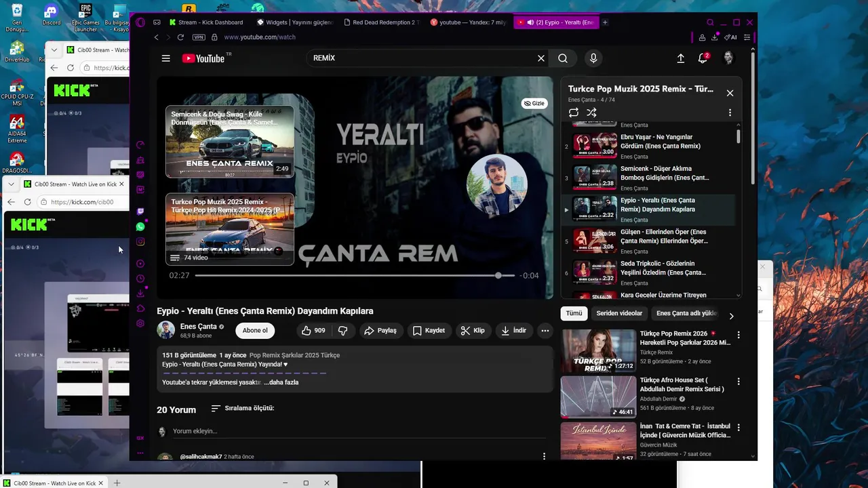Show more filter chips with right chevron
Screen dimensions: 868x488
[731, 316]
